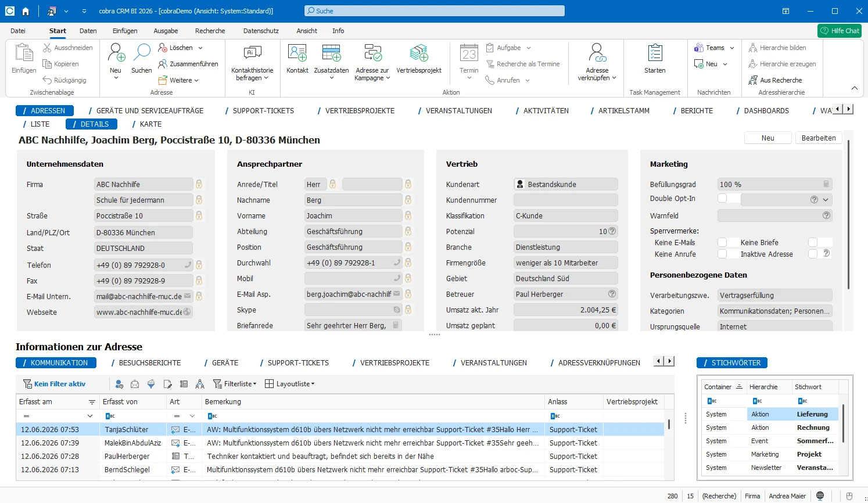
Task: Click the lock icon next to the Firma field
Action: (199, 184)
